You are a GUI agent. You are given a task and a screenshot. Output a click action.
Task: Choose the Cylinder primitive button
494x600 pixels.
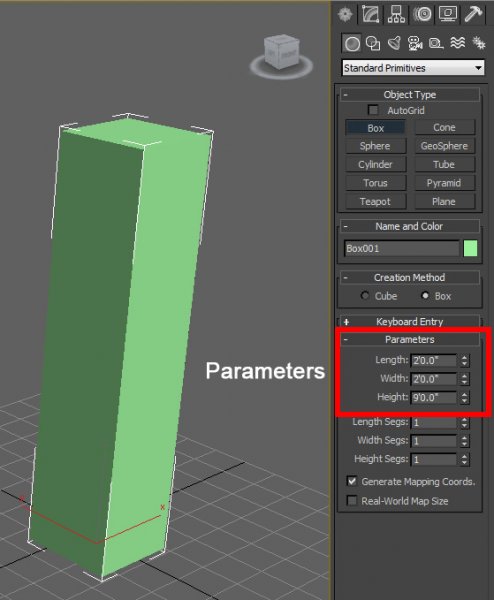point(375,165)
